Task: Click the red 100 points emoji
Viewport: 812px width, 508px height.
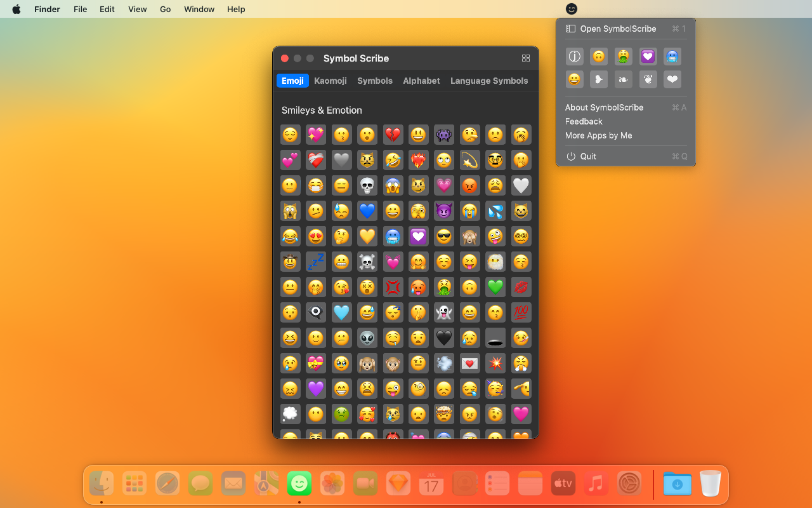Action: point(521,312)
